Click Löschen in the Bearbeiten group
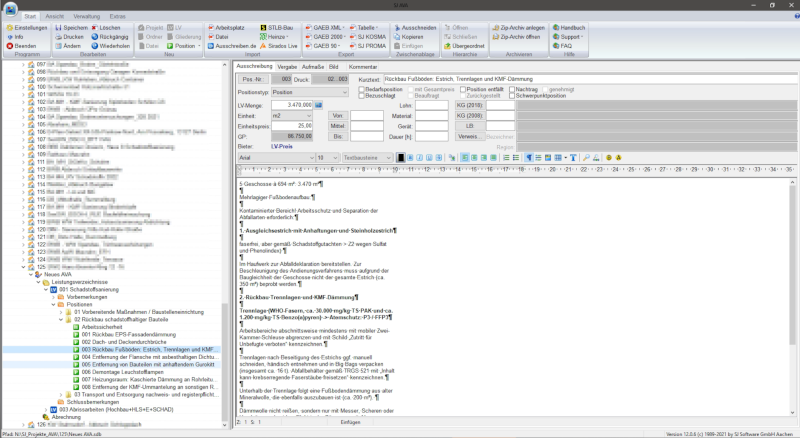 [x=106, y=28]
